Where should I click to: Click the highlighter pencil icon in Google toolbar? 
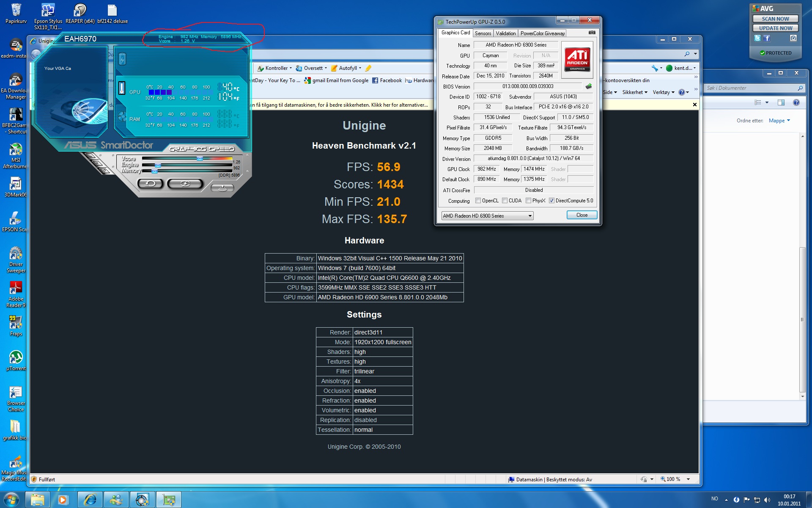point(368,68)
